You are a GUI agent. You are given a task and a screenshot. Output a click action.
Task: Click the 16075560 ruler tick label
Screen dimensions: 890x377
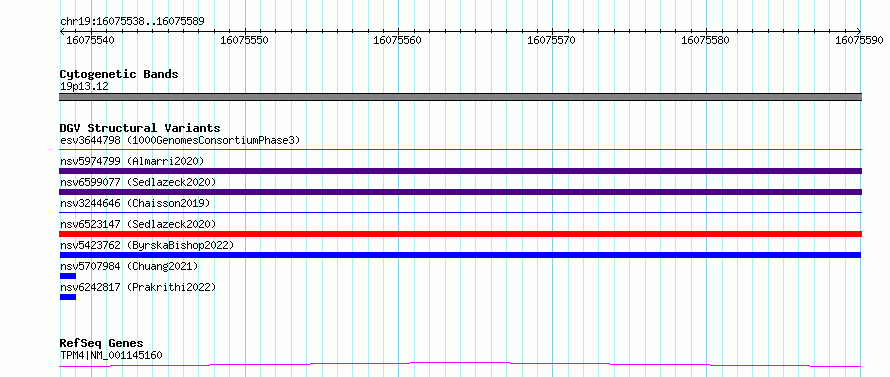coord(397,40)
